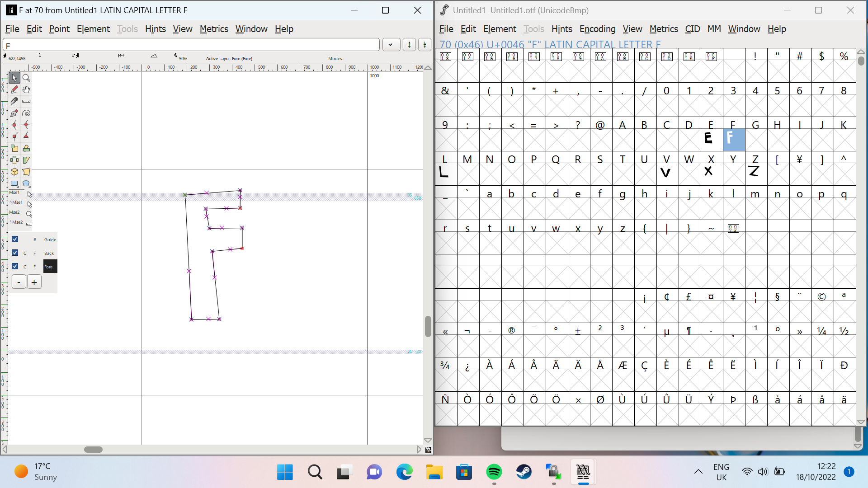Open Steam from the taskbar
Viewport: 868px width, 488px height.
click(x=524, y=472)
